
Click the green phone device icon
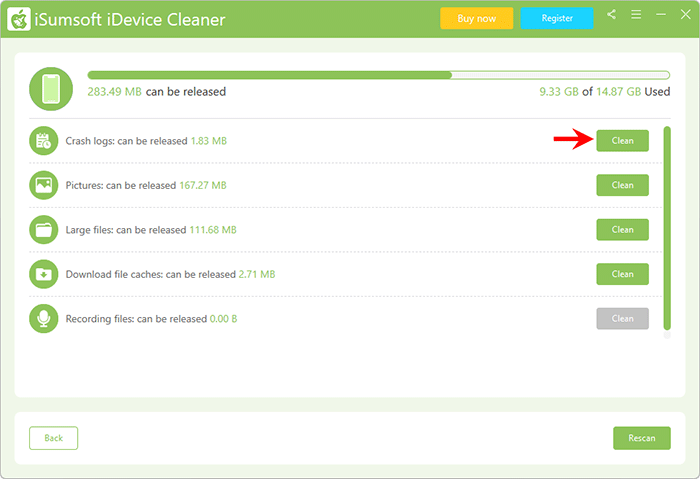51,89
